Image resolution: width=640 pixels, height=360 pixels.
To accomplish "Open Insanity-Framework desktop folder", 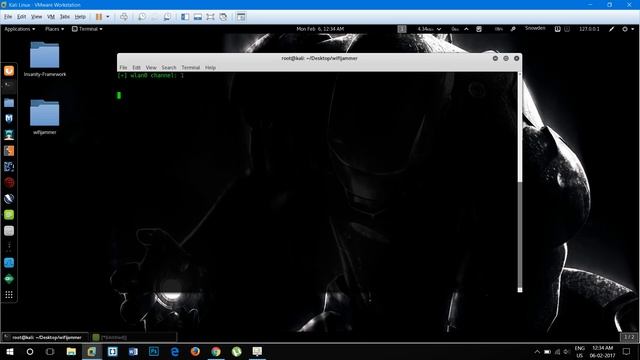I will (44, 59).
